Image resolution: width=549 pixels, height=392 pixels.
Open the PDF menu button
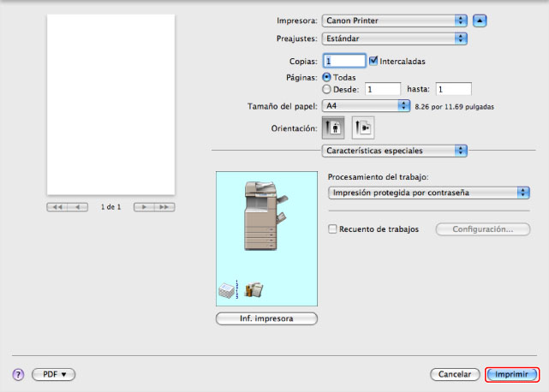(54, 375)
